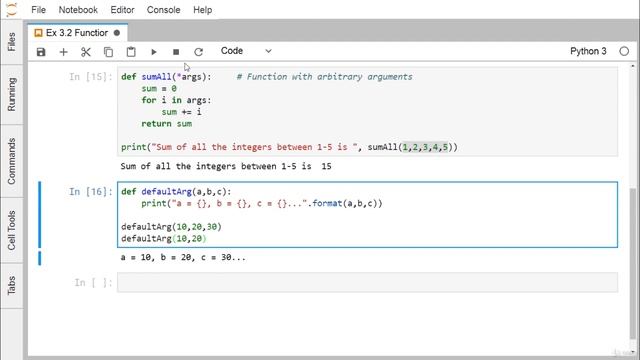This screenshot has width=640, height=360.
Task: Close the notebook tab via unsaved dot
Action: [x=117, y=33]
